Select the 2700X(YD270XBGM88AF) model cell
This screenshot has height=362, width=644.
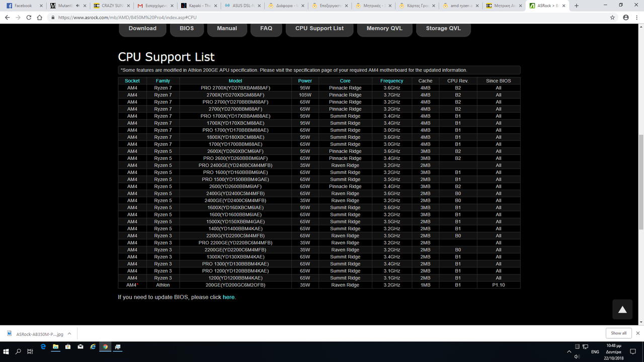tap(235, 95)
